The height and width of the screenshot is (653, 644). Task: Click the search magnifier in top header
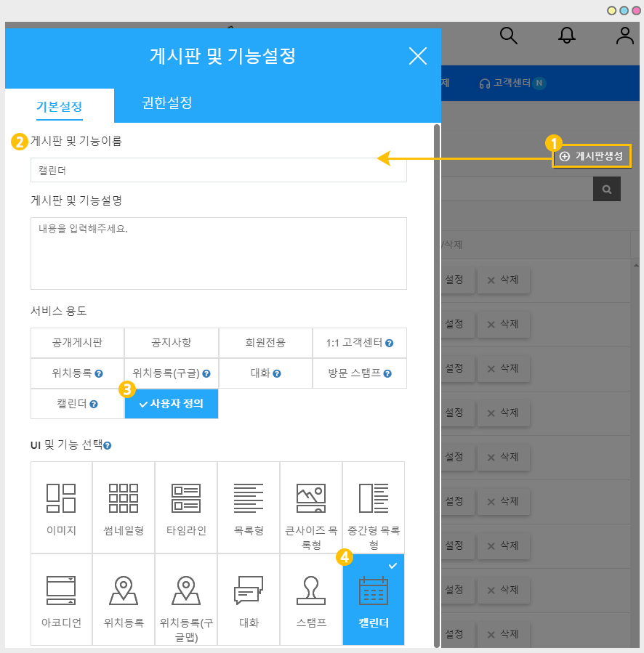[x=509, y=36]
